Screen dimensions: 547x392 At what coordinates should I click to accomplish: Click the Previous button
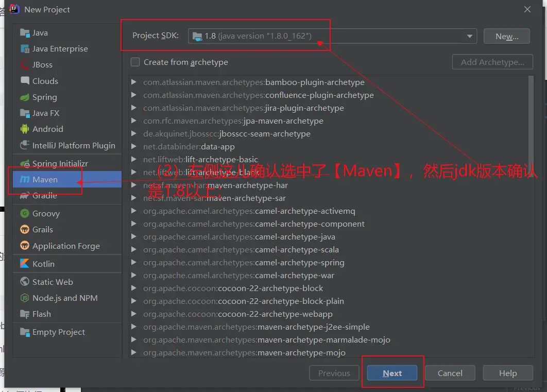pos(334,373)
